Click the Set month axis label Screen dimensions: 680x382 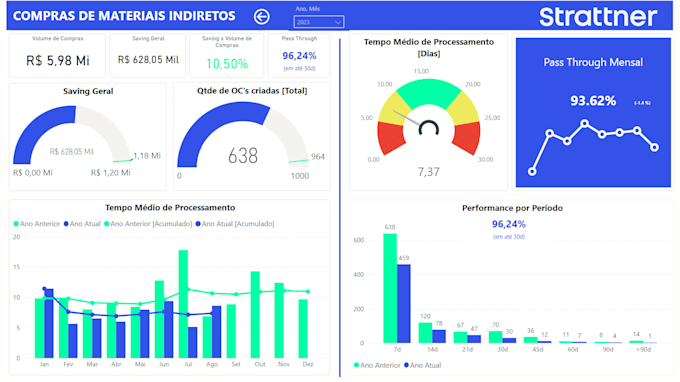(x=236, y=364)
